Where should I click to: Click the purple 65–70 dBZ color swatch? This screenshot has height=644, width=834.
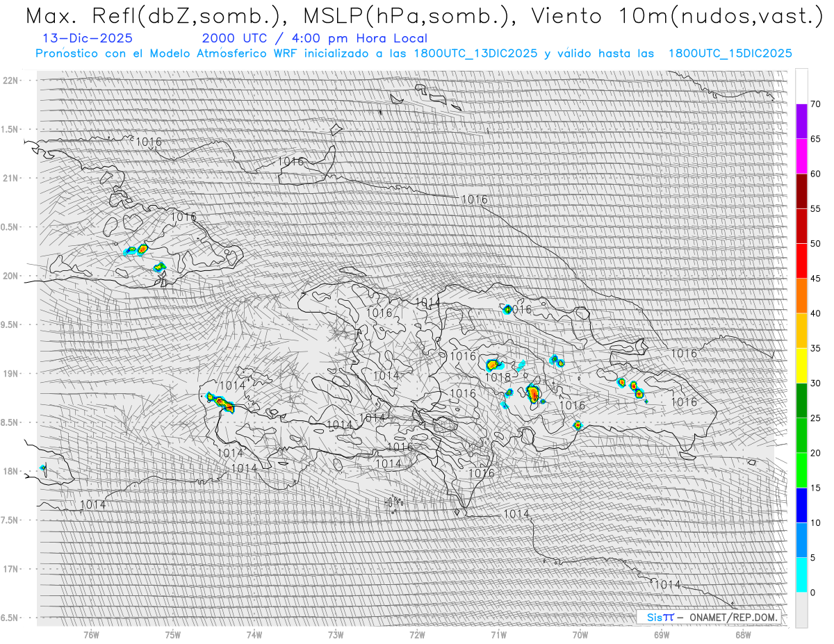point(801,122)
